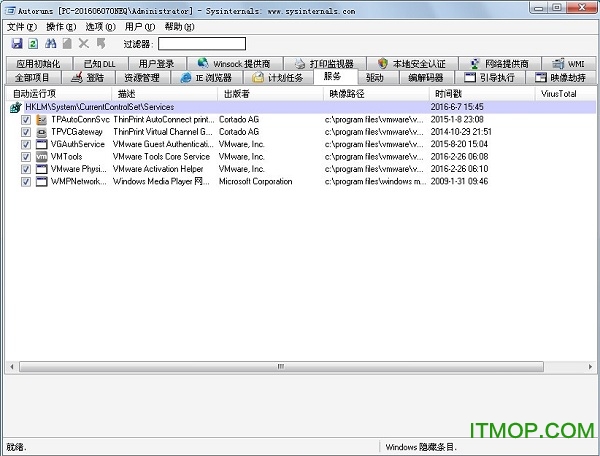Click the Autoruns title bar app icon

point(8,10)
